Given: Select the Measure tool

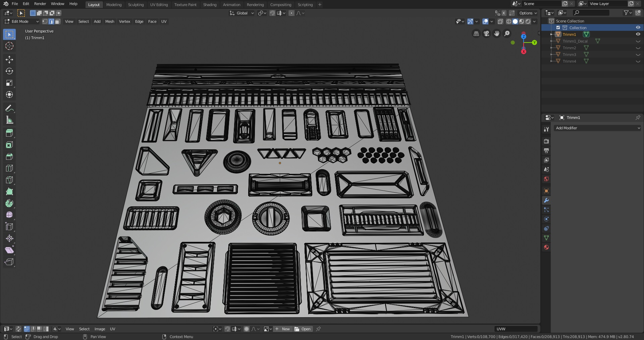Looking at the screenshot, I should (x=9, y=120).
